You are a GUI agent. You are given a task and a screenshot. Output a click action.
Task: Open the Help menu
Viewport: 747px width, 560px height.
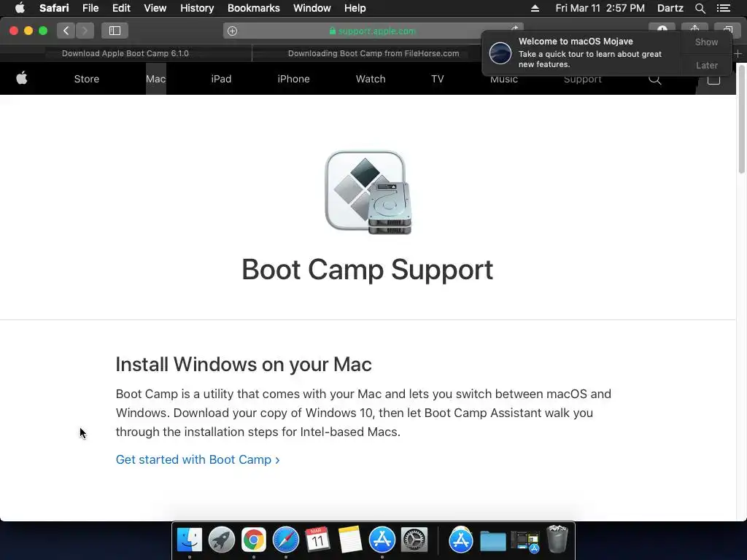[355, 8]
